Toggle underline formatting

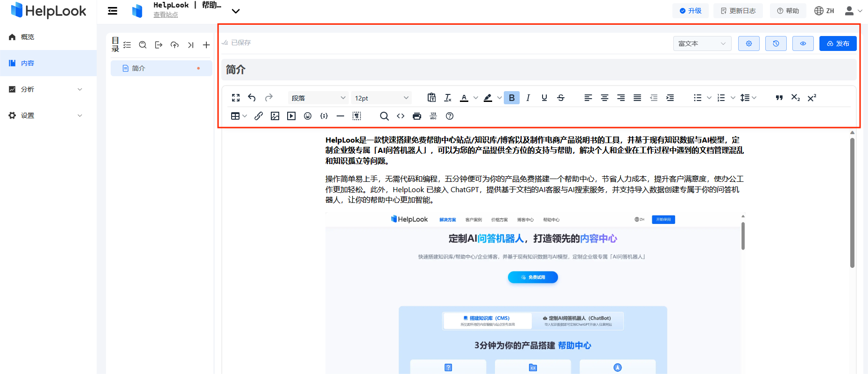click(x=544, y=98)
